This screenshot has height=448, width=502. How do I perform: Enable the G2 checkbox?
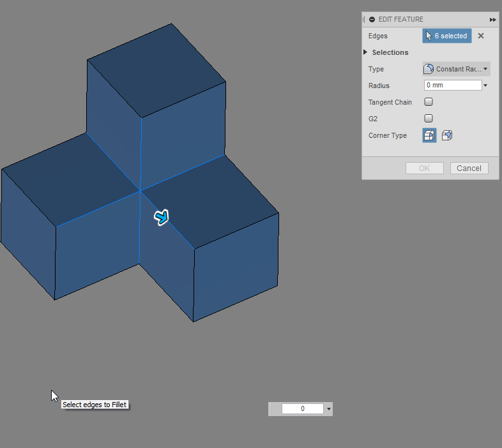(x=429, y=119)
